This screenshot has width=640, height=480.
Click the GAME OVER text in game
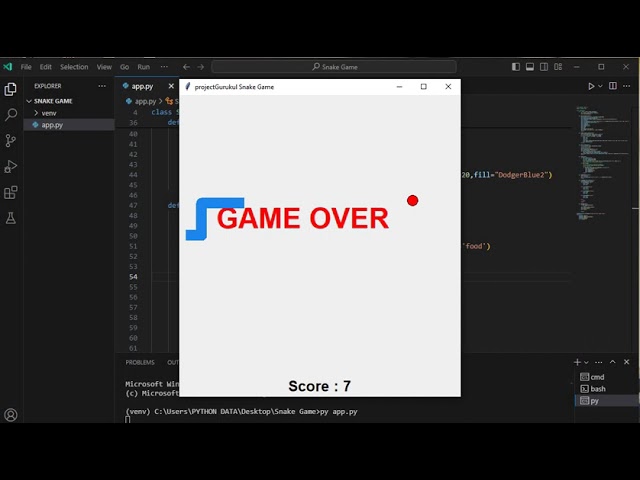(x=302, y=218)
